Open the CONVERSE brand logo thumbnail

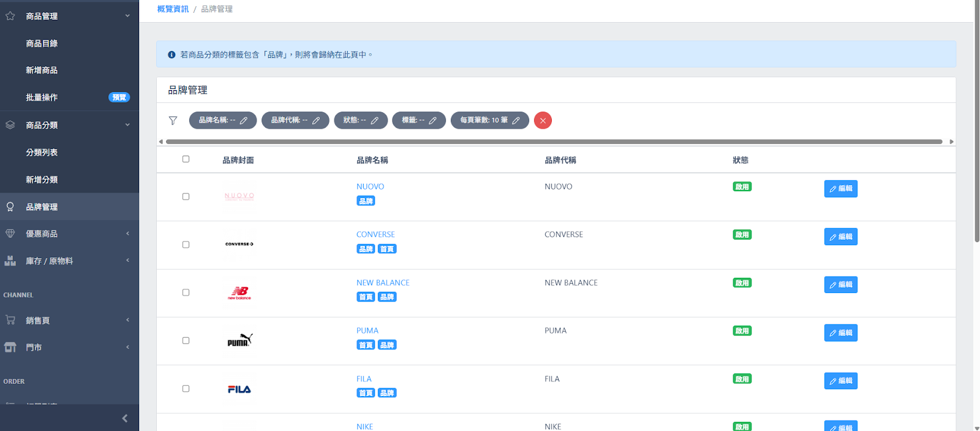239,244
